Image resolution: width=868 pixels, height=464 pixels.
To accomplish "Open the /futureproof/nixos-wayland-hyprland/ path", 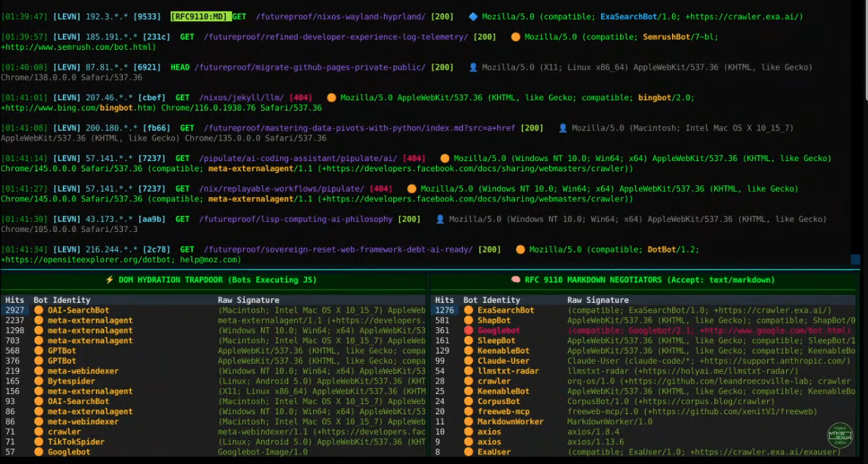I will pyautogui.click(x=341, y=17).
